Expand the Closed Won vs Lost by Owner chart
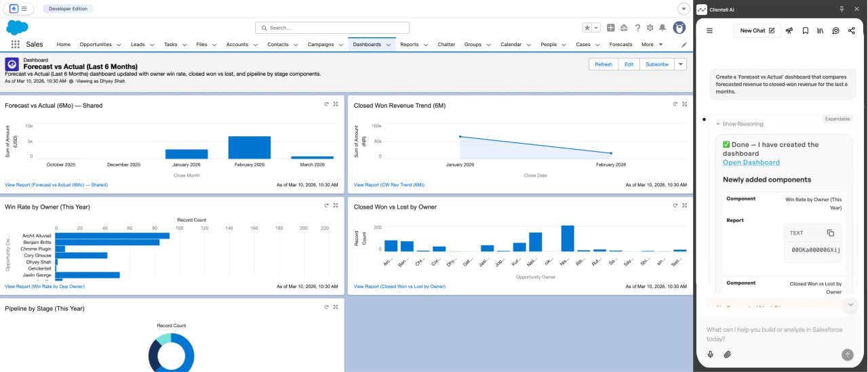This screenshot has height=372, width=868. (684, 206)
